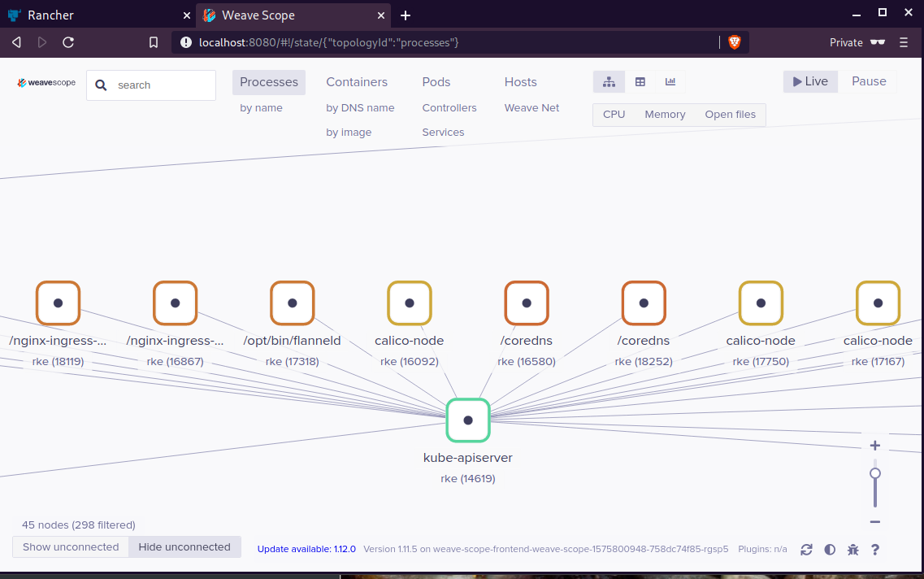This screenshot has height=579, width=924.
Task: Enable Show unconnected nodes
Action: [71, 547]
